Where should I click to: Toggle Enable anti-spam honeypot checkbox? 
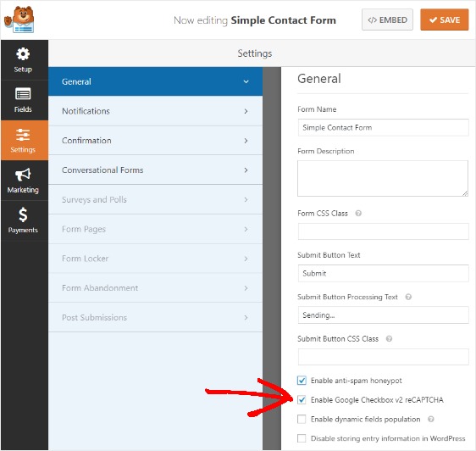302,380
